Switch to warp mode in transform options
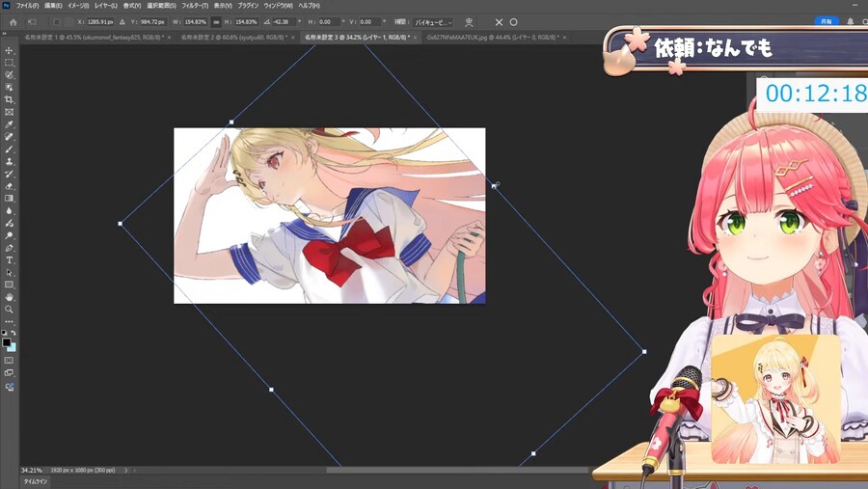 coord(469,22)
